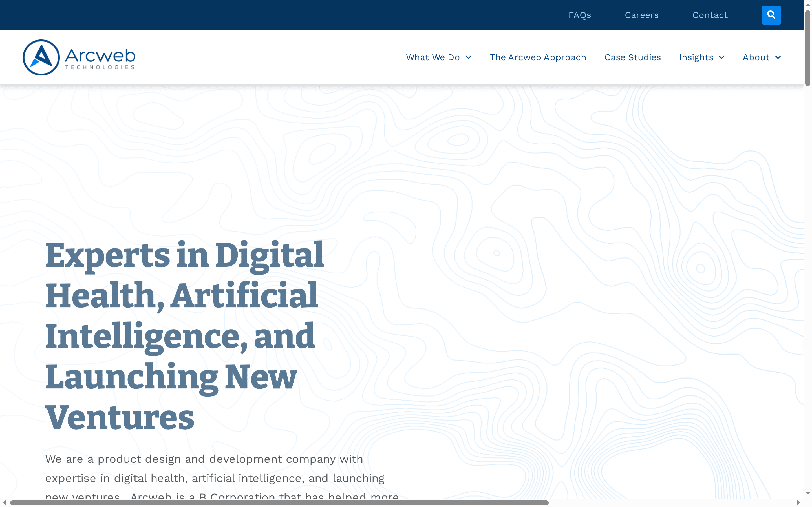Click the chevron beside Insights
Image resolution: width=812 pixels, height=507 pixels.
pyautogui.click(x=722, y=57)
